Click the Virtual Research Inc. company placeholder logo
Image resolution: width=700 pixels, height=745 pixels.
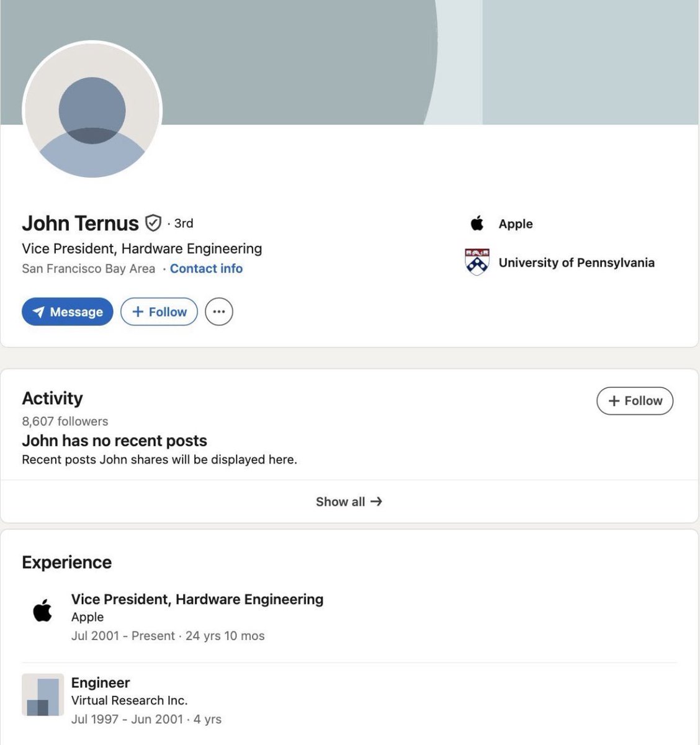[x=43, y=695]
